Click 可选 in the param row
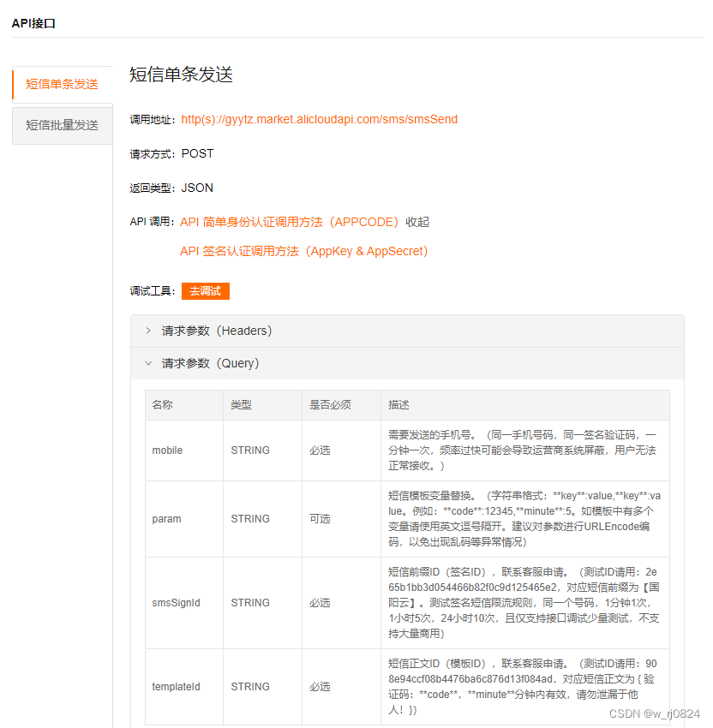This screenshot has width=713, height=728. click(x=320, y=519)
